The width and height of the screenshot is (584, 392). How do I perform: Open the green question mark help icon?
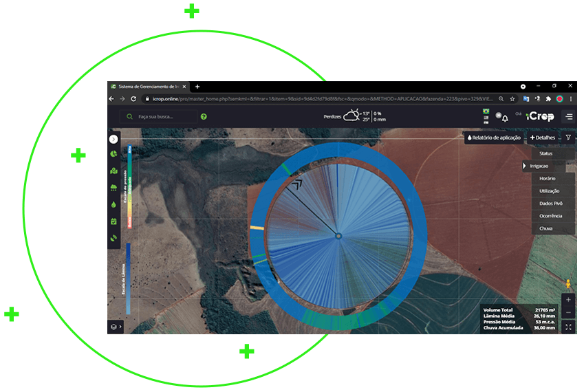(x=204, y=116)
